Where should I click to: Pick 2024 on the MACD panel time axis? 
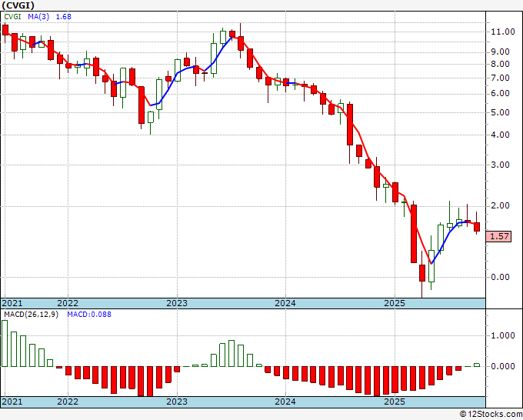coord(285,402)
